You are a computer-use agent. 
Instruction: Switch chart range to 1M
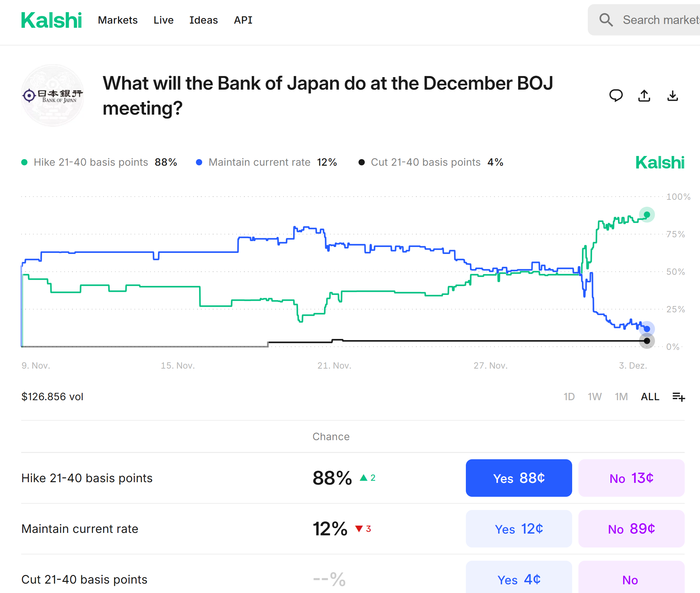point(621,397)
